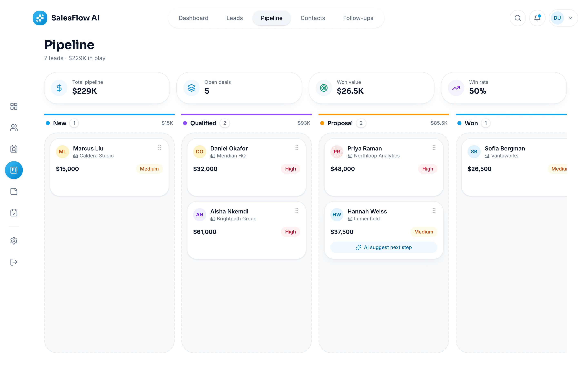Image resolution: width=588 pixels, height=368 pixels.
Task: Click the Medium priority badge on Marcus Liu
Action: pos(149,169)
